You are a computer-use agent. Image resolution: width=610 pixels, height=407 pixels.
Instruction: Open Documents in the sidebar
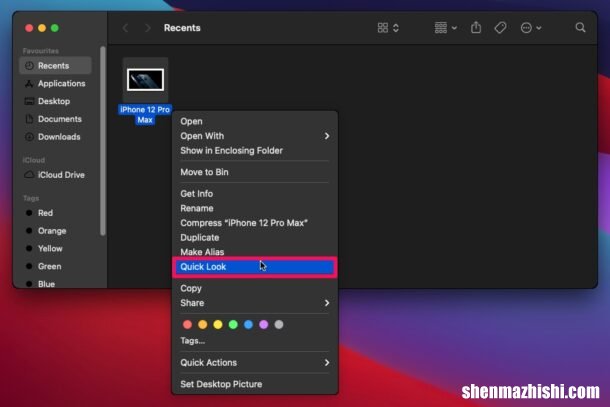[55, 119]
